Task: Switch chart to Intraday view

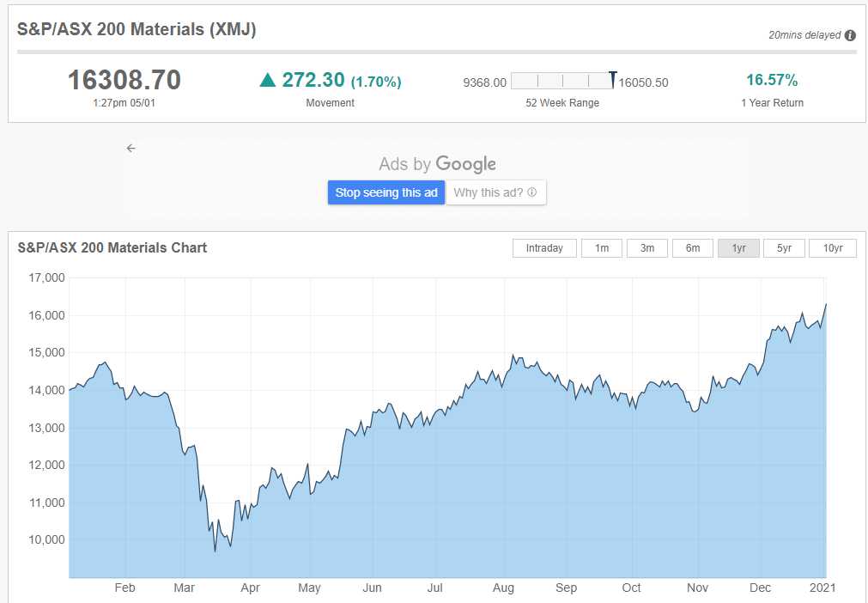Action: tap(544, 248)
